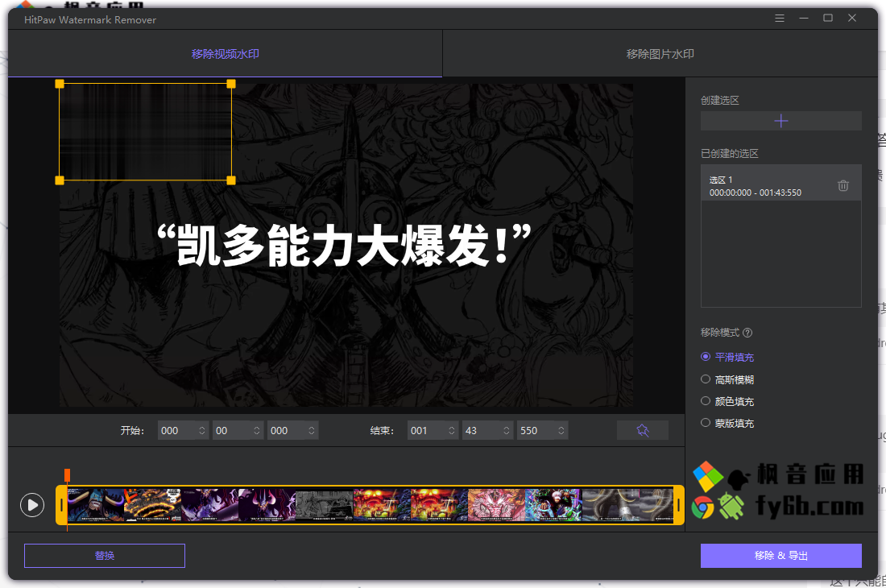
Task: Select 高斯模糊 removal mode
Action: [x=727, y=379]
